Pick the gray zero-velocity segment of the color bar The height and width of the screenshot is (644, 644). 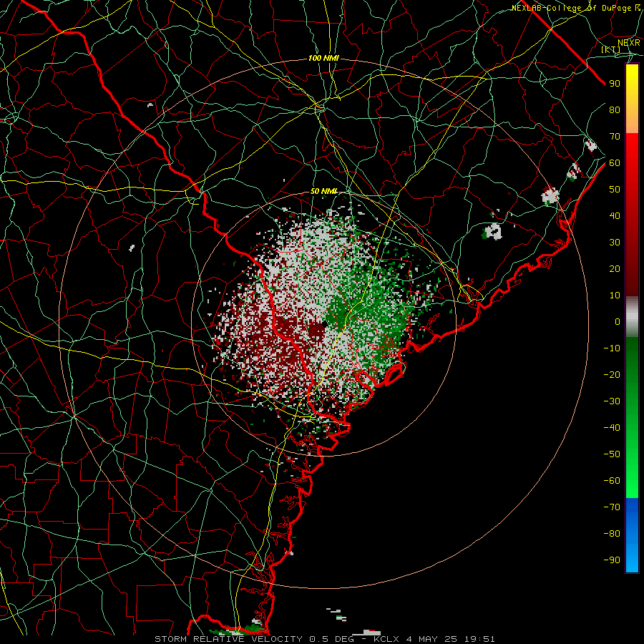(632, 317)
